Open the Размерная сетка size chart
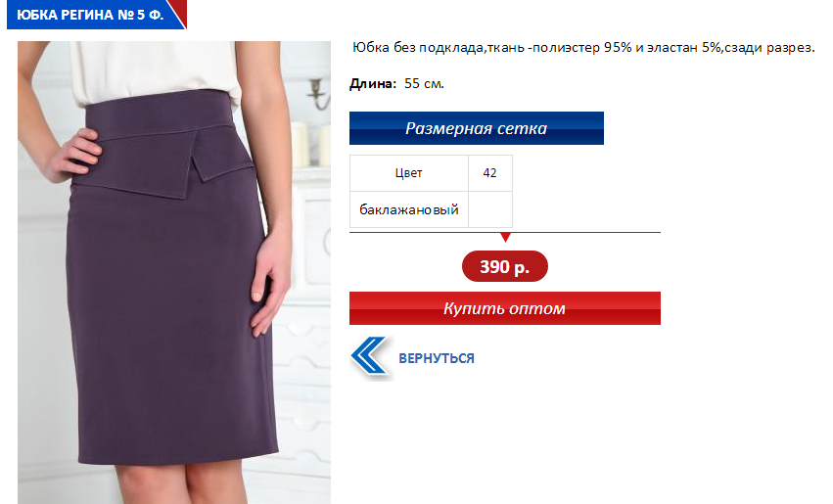Screen dimensions: 833x504 pos(477,128)
